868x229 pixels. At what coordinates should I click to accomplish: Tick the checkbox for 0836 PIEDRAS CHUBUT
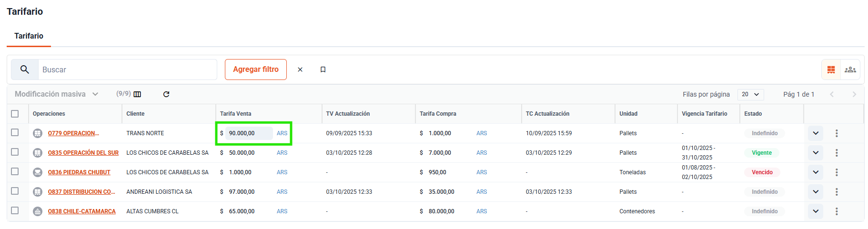(15, 171)
